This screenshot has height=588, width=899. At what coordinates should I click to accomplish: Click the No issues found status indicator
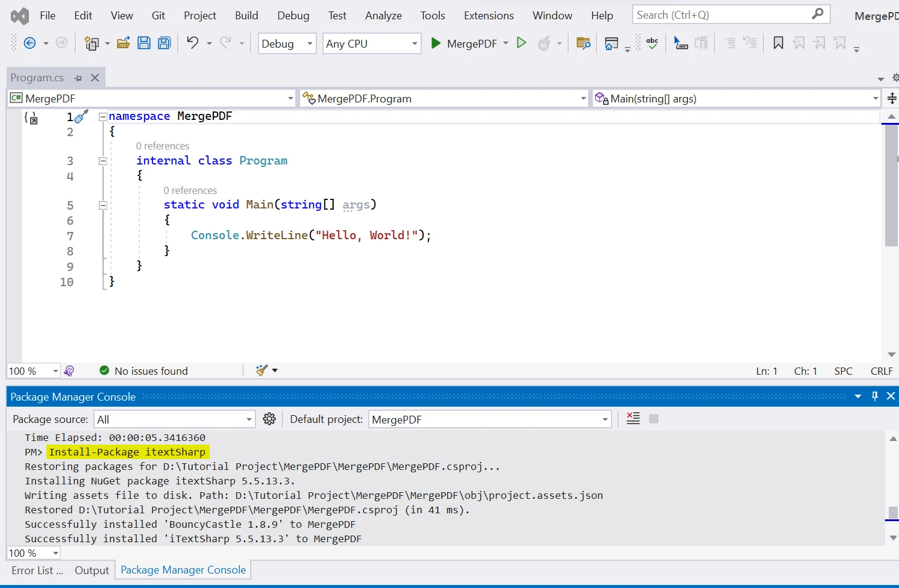144,371
